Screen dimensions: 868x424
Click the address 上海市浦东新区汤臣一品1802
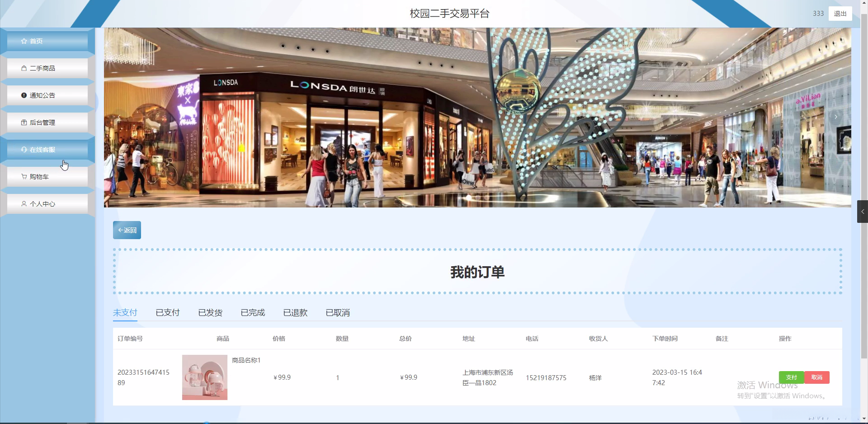(x=488, y=377)
